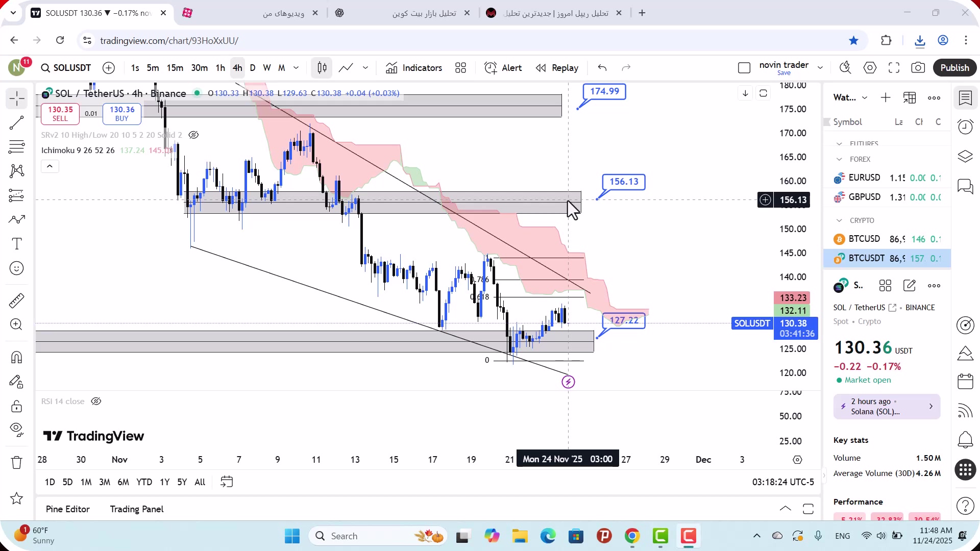
Task: Open the Alerts panel clock icon
Action: (x=965, y=127)
